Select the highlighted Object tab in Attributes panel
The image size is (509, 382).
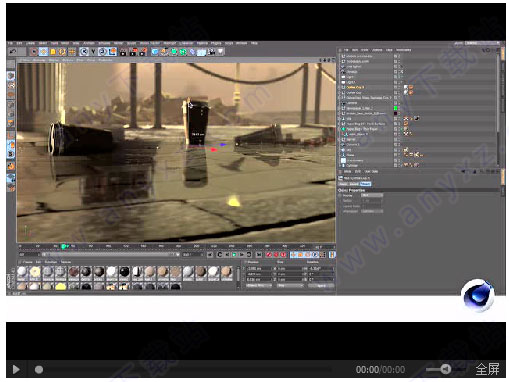[x=365, y=184]
